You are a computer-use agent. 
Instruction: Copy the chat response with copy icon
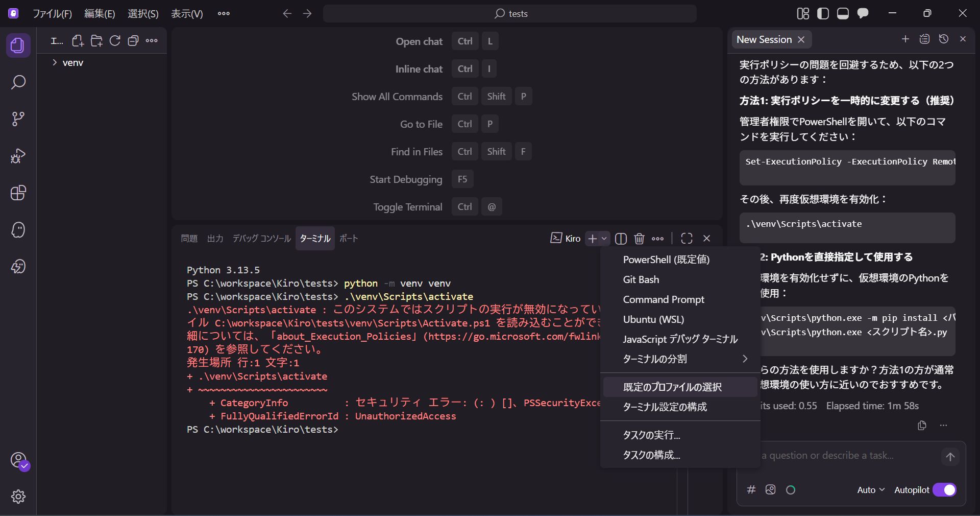922,426
